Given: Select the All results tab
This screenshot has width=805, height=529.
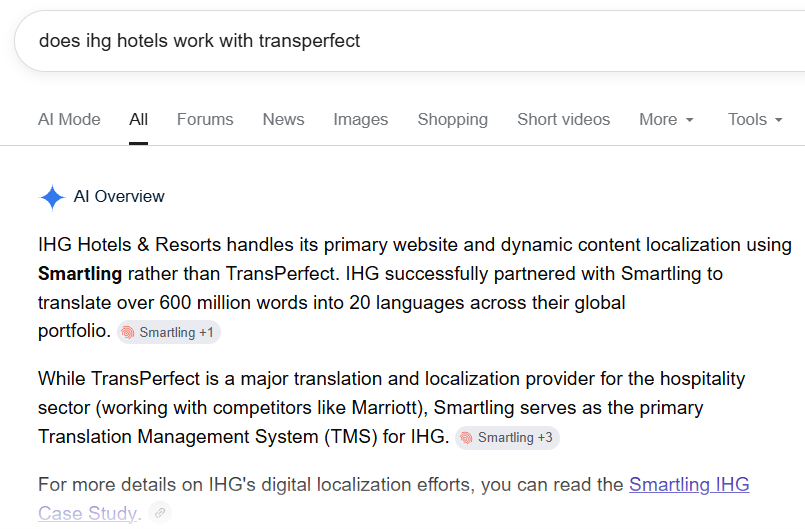Looking at the screenshot, I should tap(138, 120).
